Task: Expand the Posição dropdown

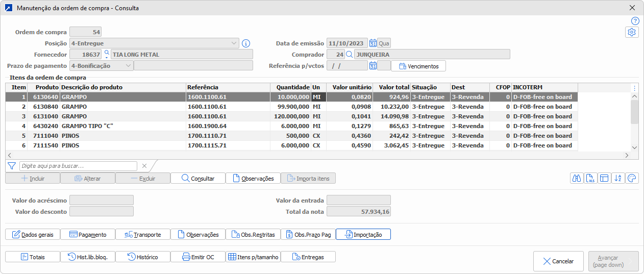Action: pyautogui.click(x=234, y=43)
